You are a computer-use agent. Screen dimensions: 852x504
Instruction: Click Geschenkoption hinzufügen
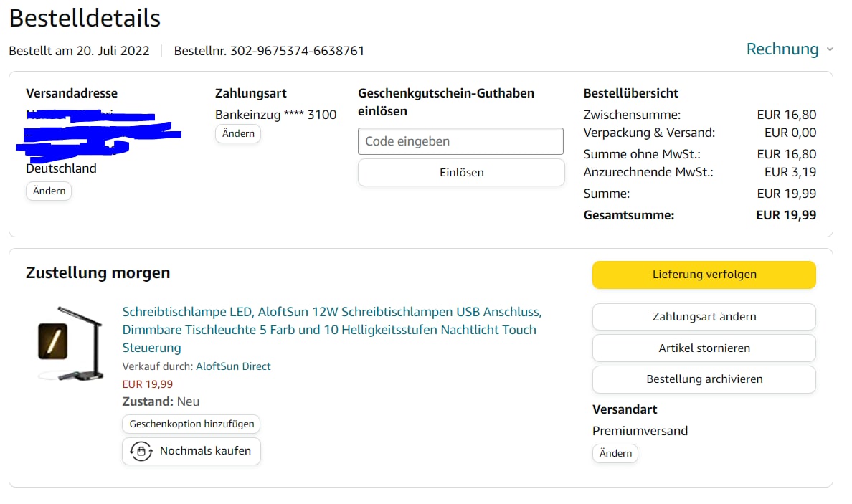(x=191, y=424)
